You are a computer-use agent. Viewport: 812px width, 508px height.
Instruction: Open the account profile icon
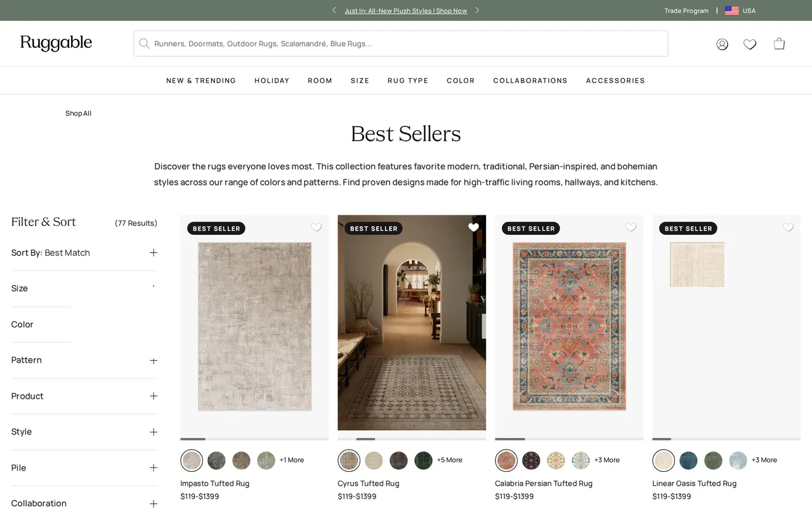(722, 44)
